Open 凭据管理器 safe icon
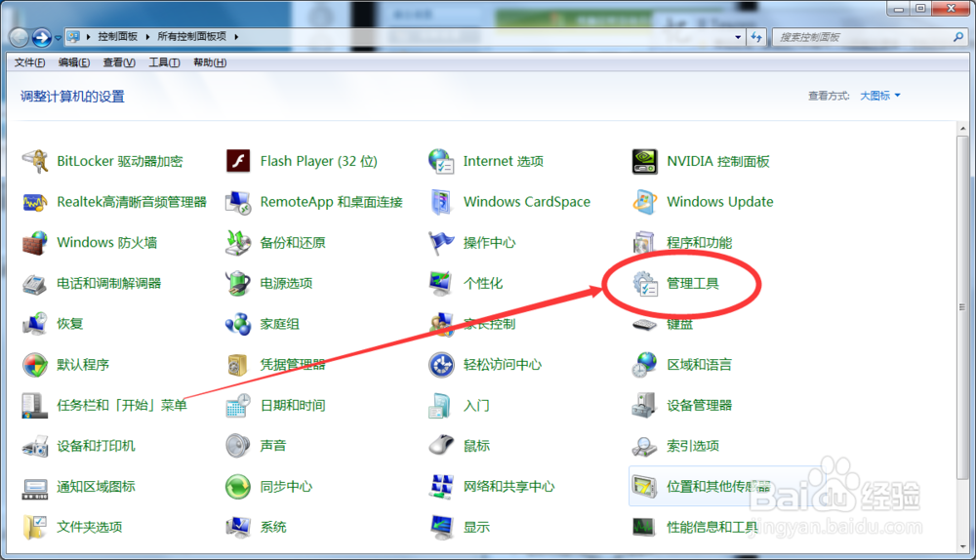This screenshot has height=560, width=976. coord(236,365)
